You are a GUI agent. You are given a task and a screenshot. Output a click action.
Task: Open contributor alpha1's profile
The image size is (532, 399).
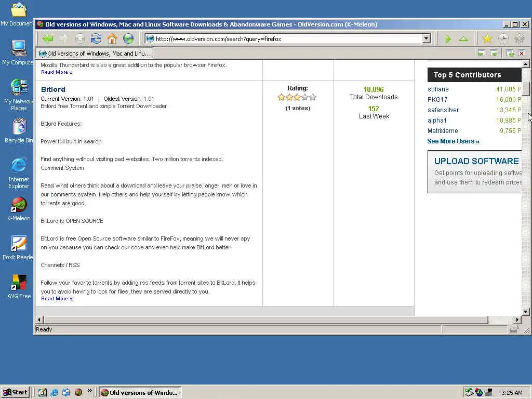[x=437, y=121]
